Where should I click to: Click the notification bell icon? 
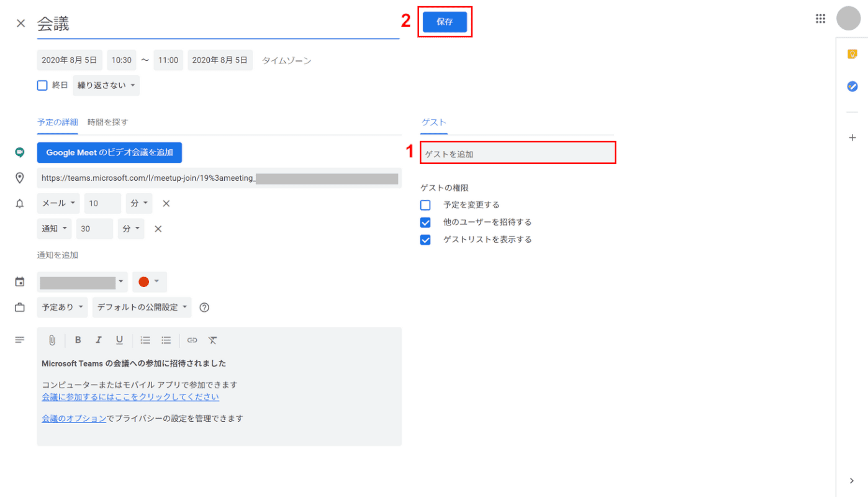click(20, 203)
